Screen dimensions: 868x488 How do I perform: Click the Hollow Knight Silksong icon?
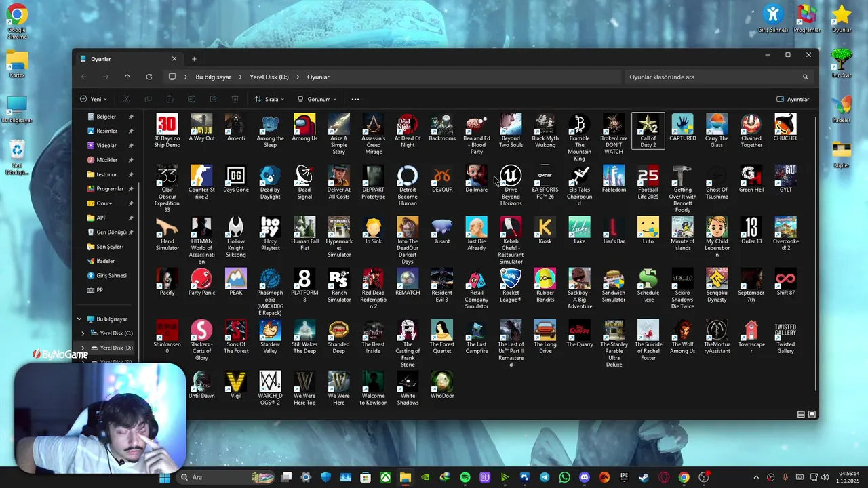point(236,238)
